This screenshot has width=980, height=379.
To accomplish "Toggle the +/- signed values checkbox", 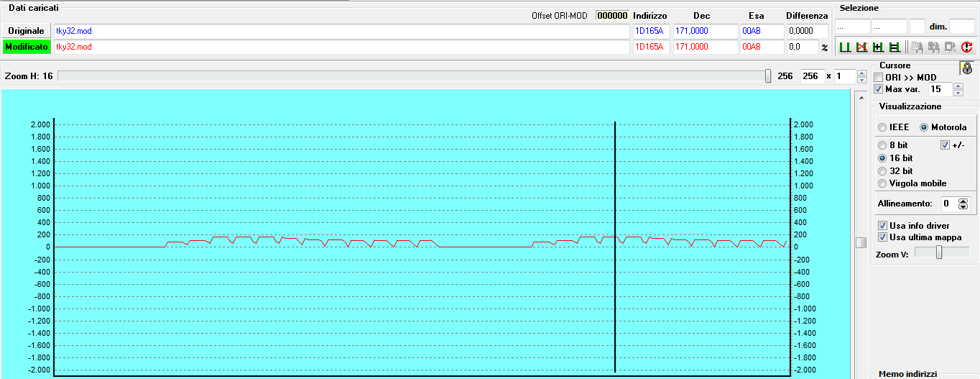I will [x=946, y=145].
